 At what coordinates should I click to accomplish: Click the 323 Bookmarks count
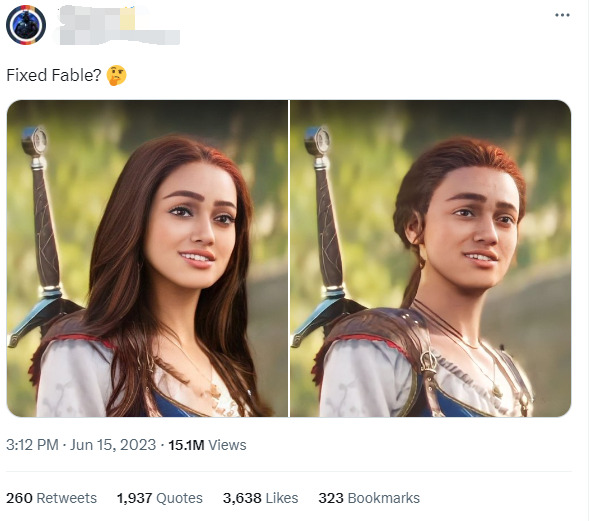(x=369, y=498)
